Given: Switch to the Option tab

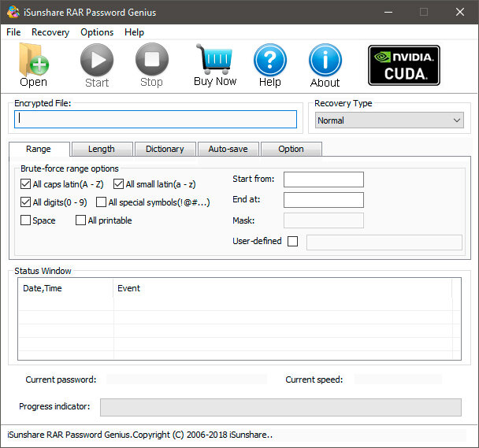Looking at the screenshot, I should (291, 149).
